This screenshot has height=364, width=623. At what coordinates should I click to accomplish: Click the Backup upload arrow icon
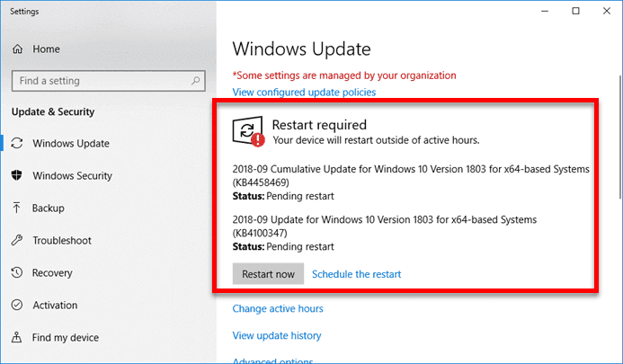pos(17,208)
